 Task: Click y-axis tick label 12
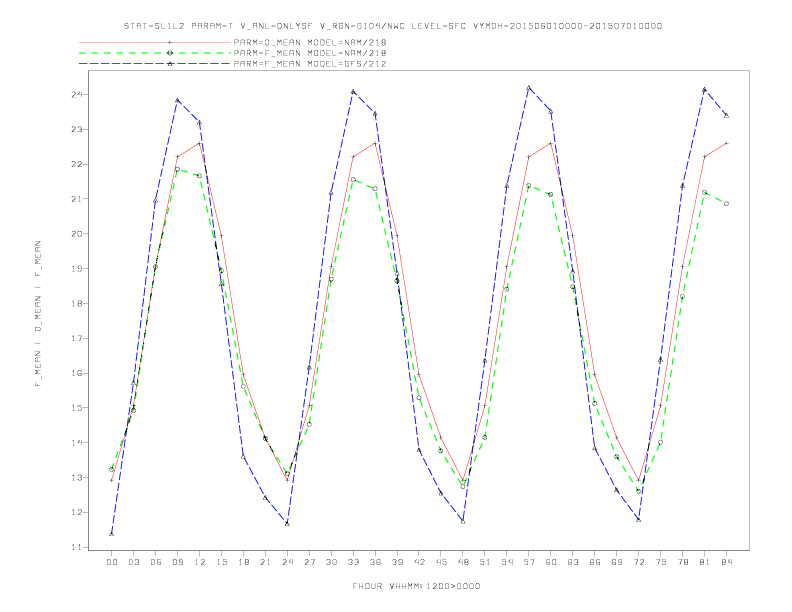click(77, 513)
